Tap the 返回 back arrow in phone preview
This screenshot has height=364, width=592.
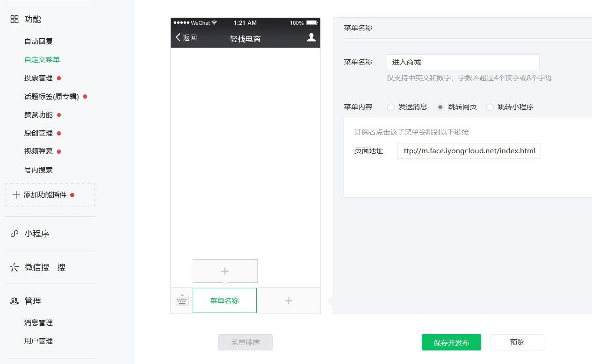tap(178, 37)
